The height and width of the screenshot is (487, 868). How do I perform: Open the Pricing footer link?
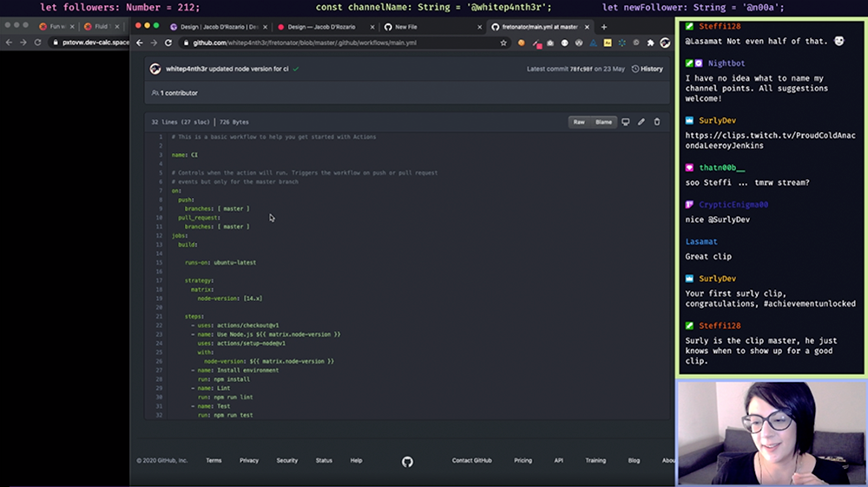523,460
